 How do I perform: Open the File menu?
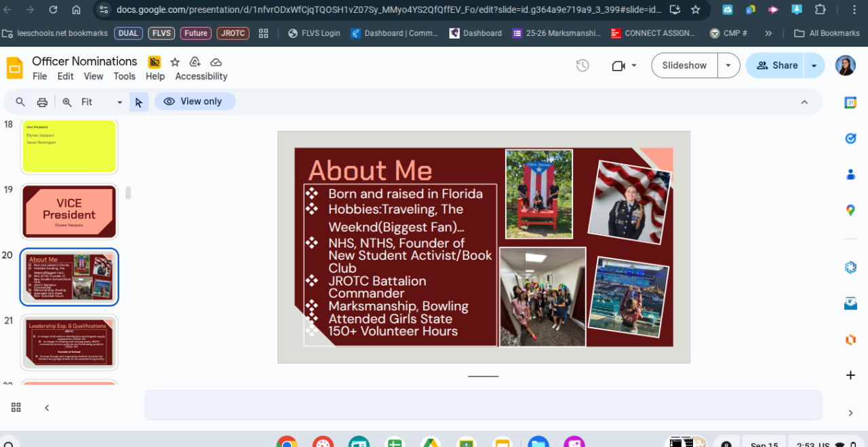click(39, 77)
